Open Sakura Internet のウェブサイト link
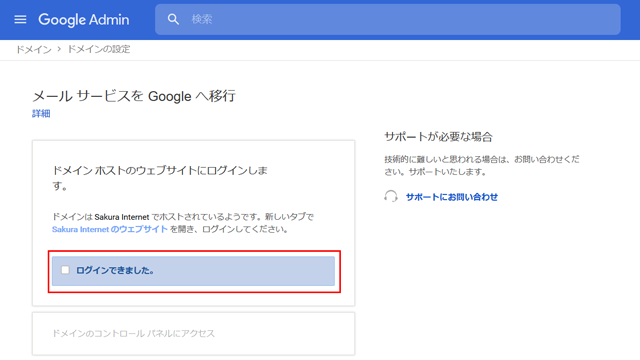The image size is (640, 360). point(110,229)
